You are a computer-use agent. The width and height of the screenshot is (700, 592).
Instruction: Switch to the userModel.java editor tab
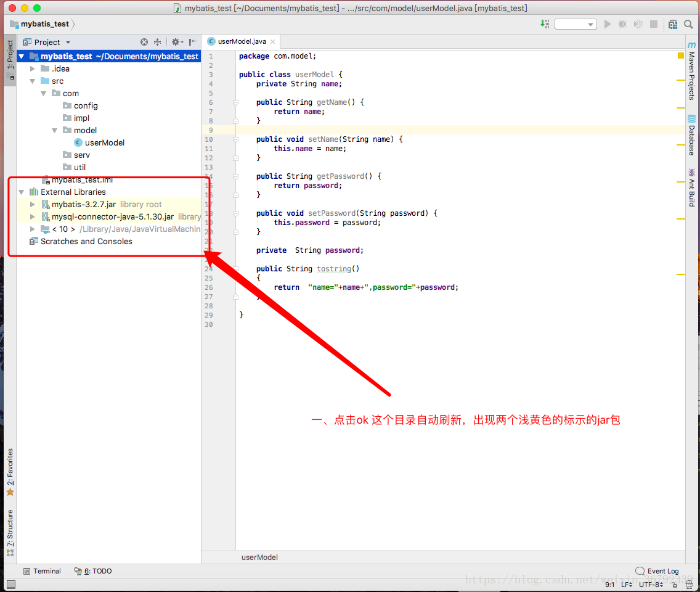coord(242,41)
